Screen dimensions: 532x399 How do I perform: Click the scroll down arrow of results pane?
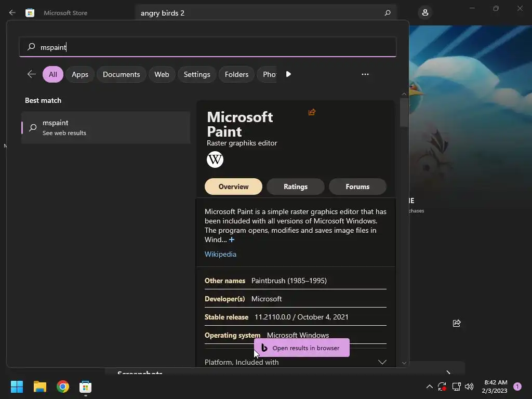click(x=404, y=363)
